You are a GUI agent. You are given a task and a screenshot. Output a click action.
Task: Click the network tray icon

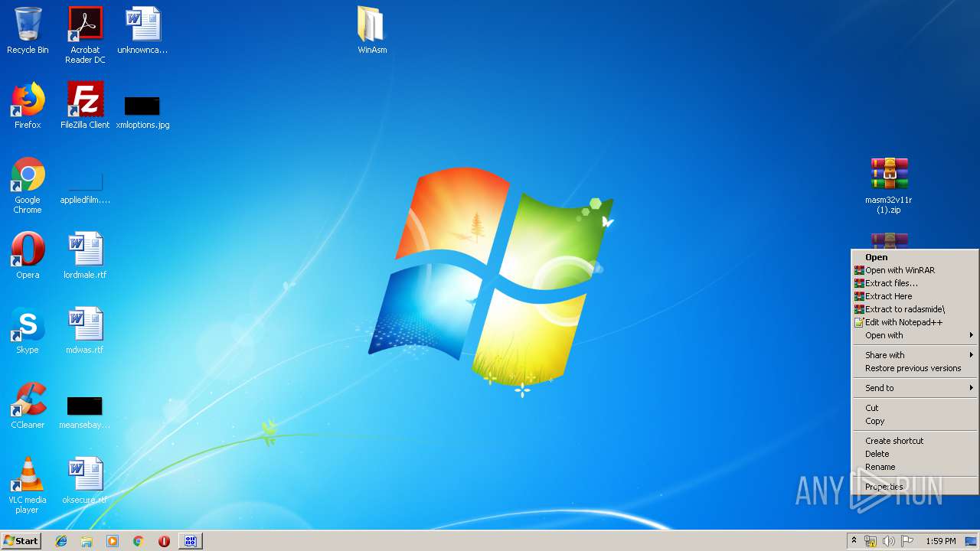871,541
